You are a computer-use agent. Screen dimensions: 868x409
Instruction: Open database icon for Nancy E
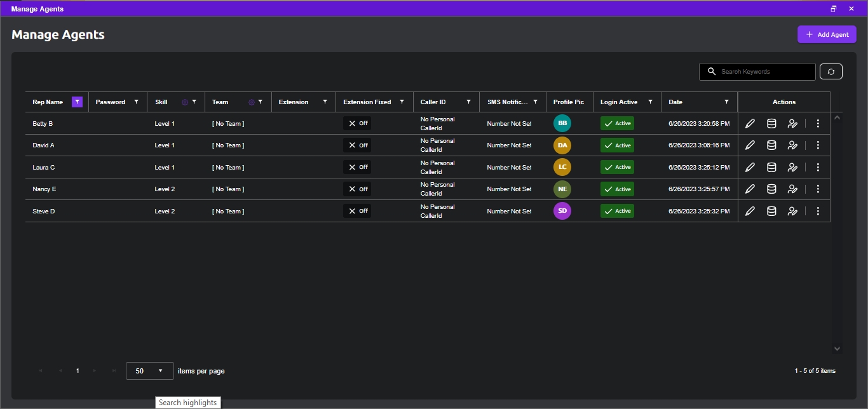pyautogui.click(x=771, y=189)
